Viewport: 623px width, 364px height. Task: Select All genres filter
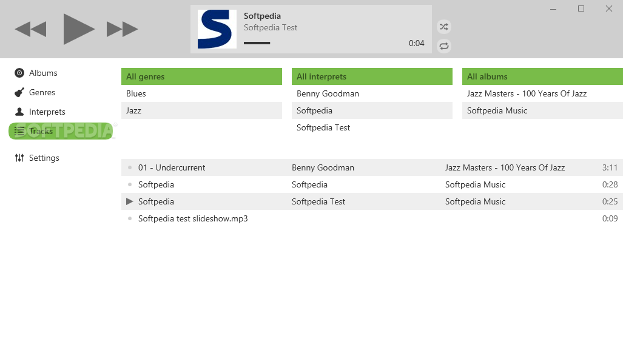(201, 76)
